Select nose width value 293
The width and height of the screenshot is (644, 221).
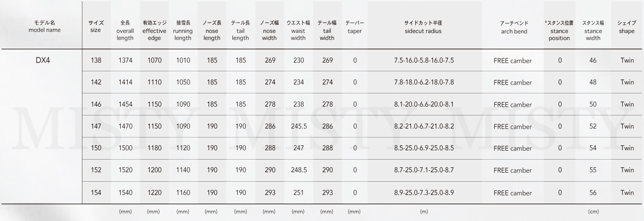(270, 193)
